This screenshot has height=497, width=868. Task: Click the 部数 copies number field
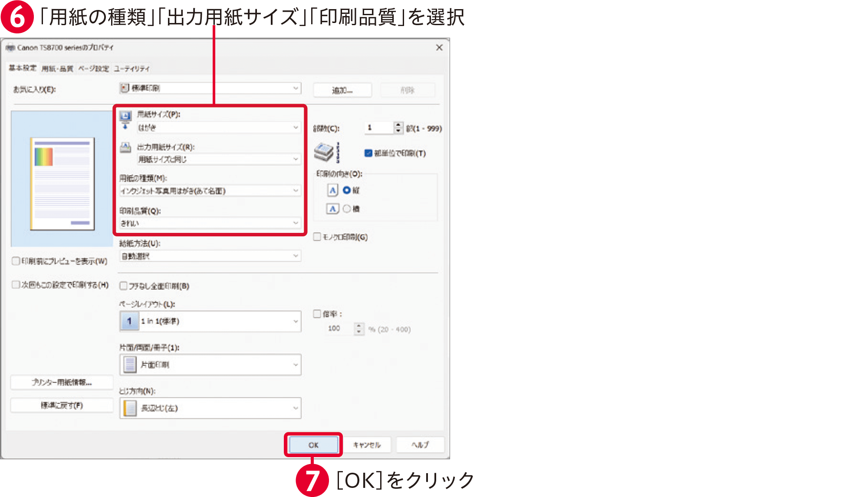[x=379, y=128]
